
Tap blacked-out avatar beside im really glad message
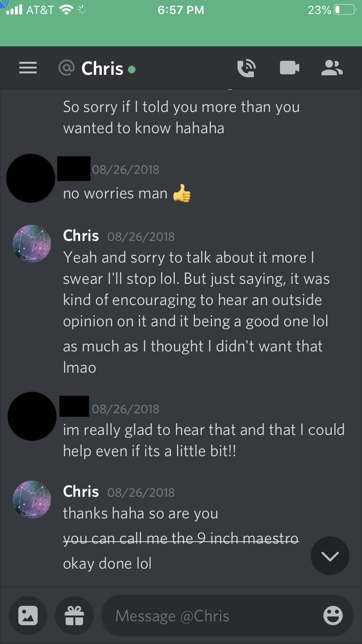32,416
